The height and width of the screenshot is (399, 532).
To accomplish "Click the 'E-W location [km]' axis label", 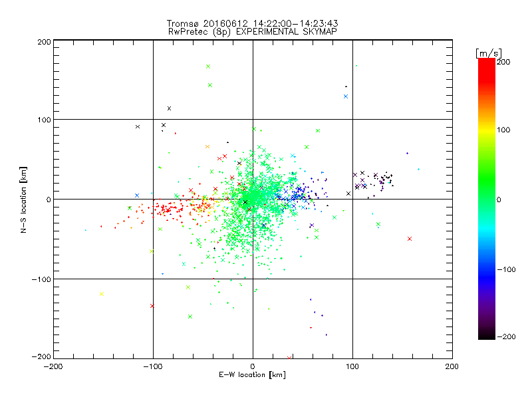I will point(252,375).
